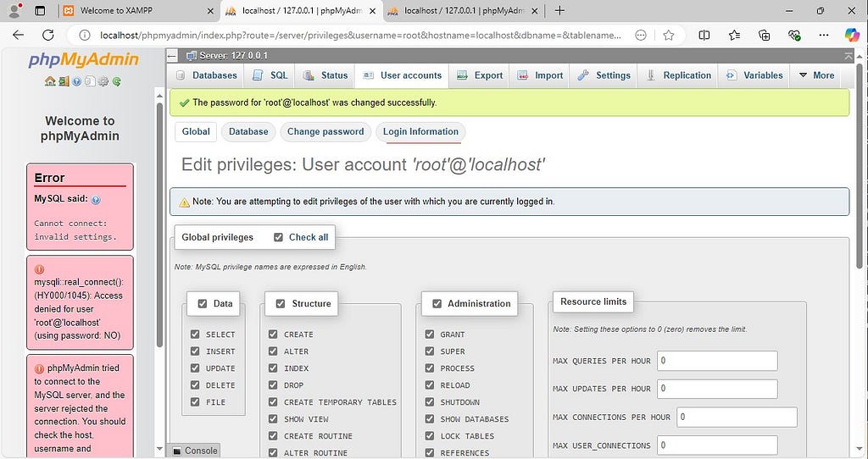Reload navigation panel green arrow icon
Screen dimensions: 868x459
click(x=117, y=81)
